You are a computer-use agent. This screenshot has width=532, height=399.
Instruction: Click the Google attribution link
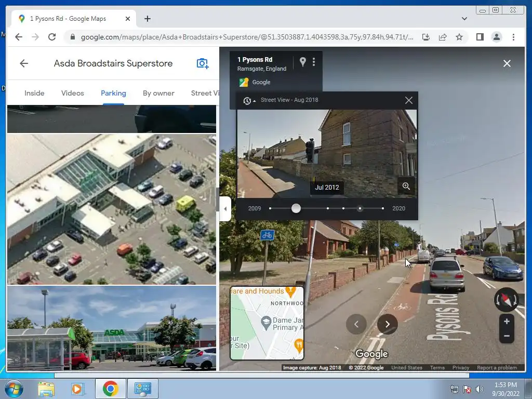(x=261, y=82)
